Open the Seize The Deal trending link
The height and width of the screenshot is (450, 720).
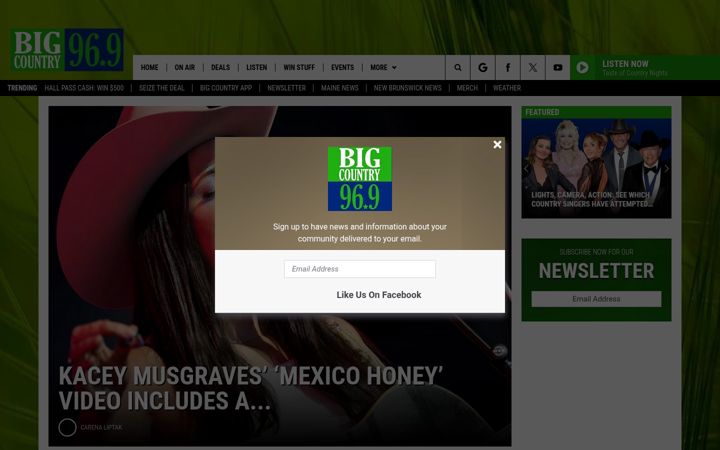click(162, 88)
